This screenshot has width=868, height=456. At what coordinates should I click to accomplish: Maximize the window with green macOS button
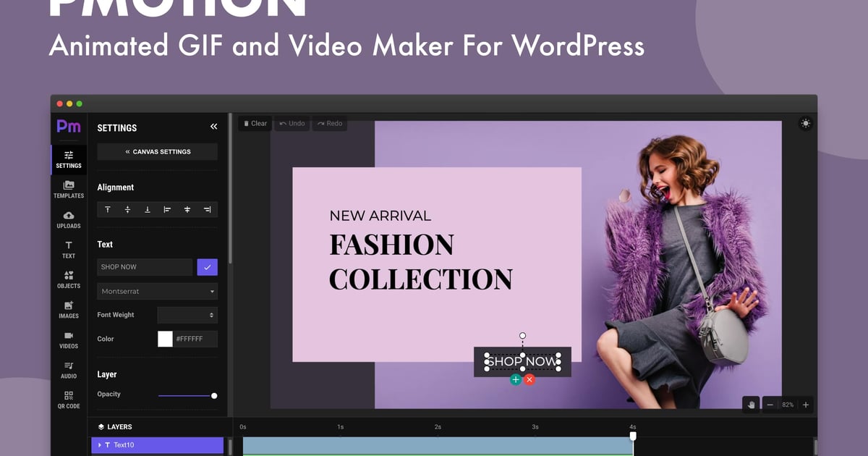pyautogui.click(x=79, y=104)
